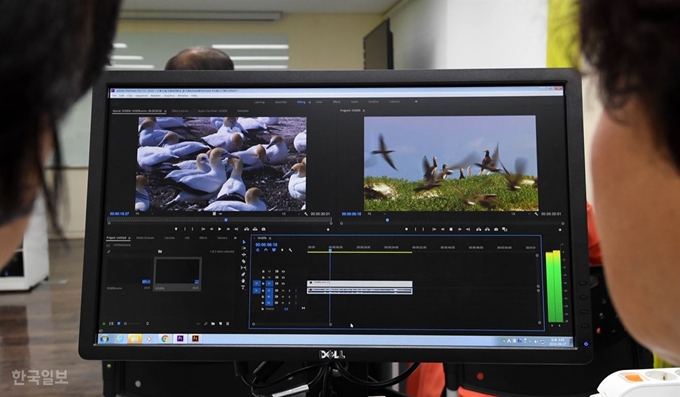The height and width of the screenshot is (397, 680).
Task: Expand workspace overflow chevrons
Action: pyautogui.click(x=416, y=102)
